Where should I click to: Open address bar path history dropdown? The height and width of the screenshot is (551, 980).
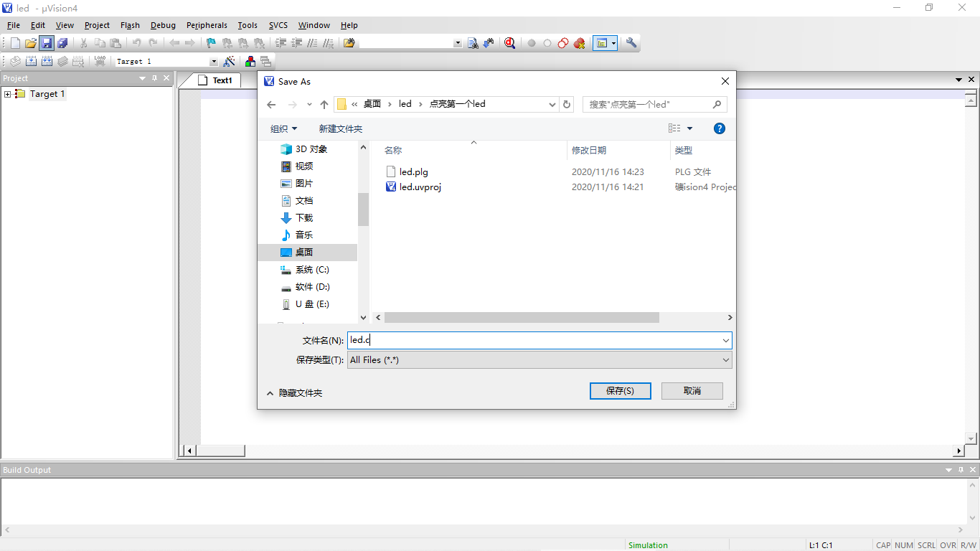(x=552, y=104)
